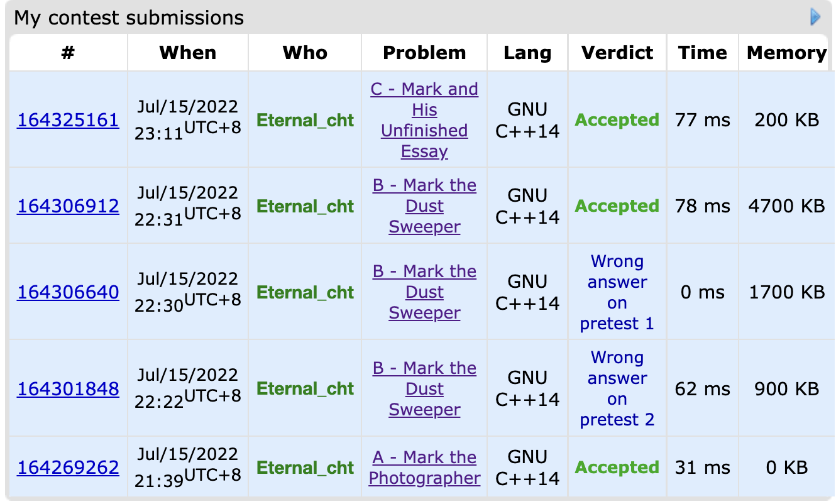Open submission 164306640

coord(68,292)
